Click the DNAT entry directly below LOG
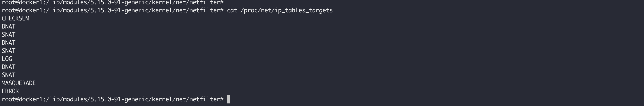The image size is (644, 106). click(9, 67)
